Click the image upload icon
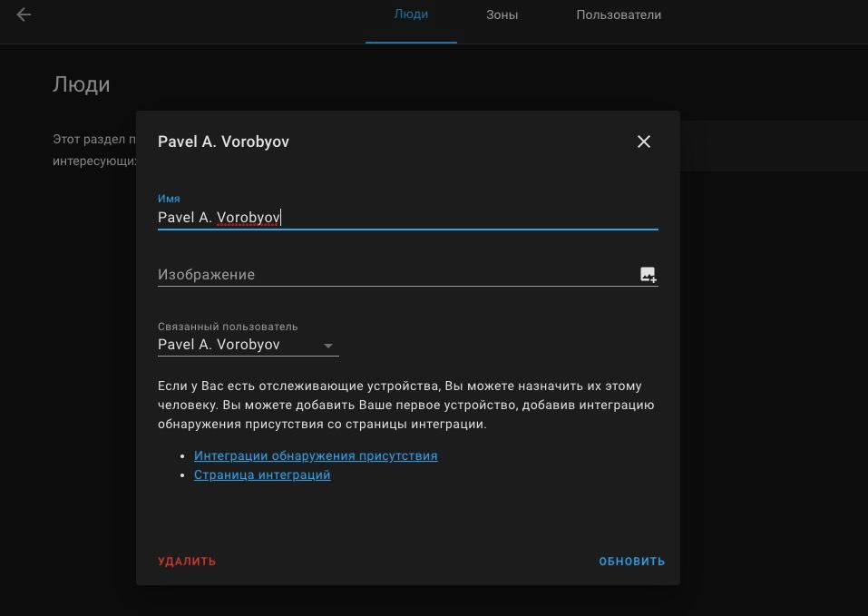The width and height of the screenshot is (868, 616). [648, 274]
